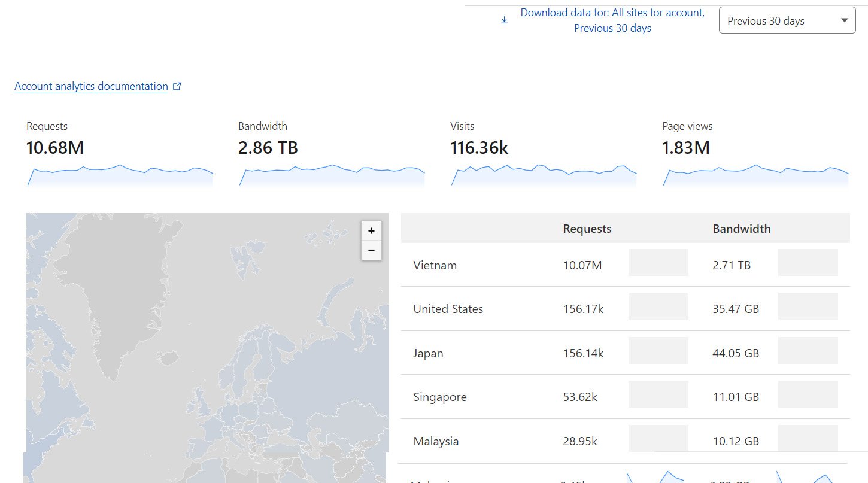This screenshot has height=483, width=868.
Task: Click the download arrow icon
Action: coord(504,20)
